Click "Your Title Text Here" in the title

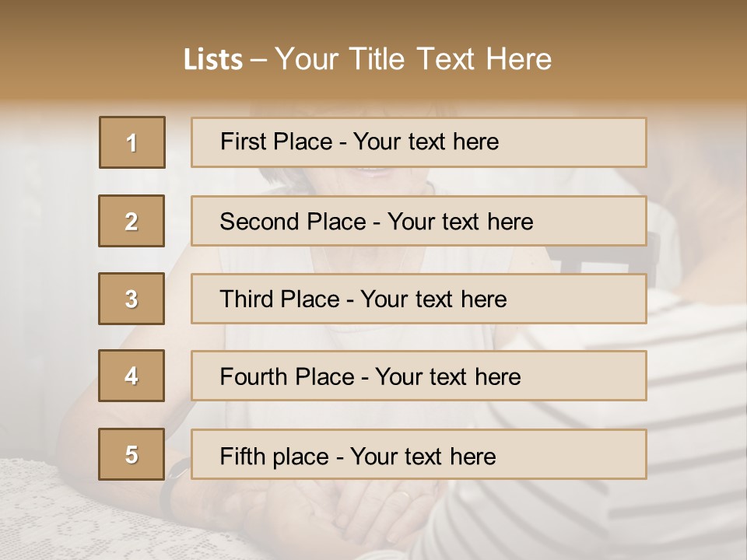[x=413, y=59]
